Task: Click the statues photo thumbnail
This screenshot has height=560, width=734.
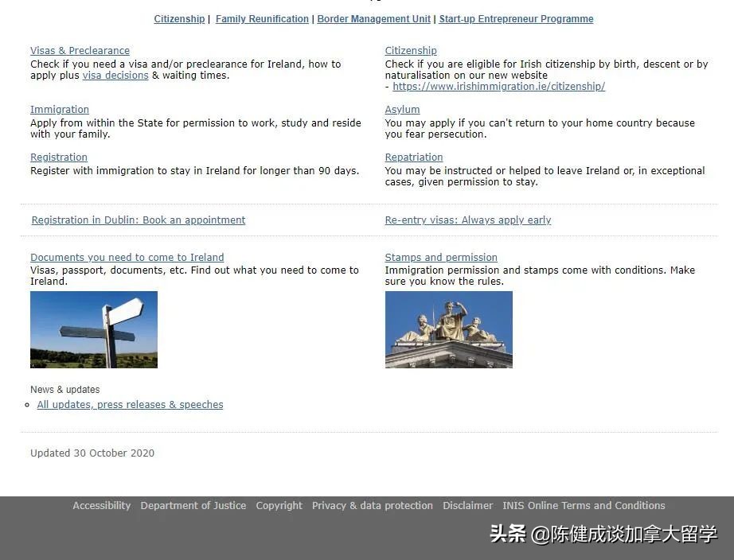Action: [x=448, y=329]
